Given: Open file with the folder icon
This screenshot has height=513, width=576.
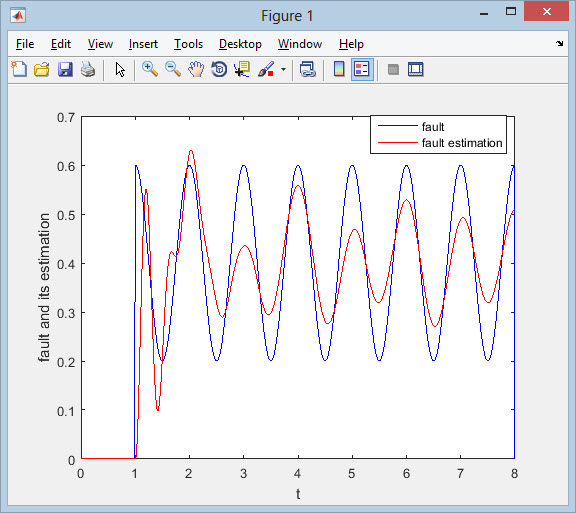Looking at the screenshot, I should pos(42,69).
